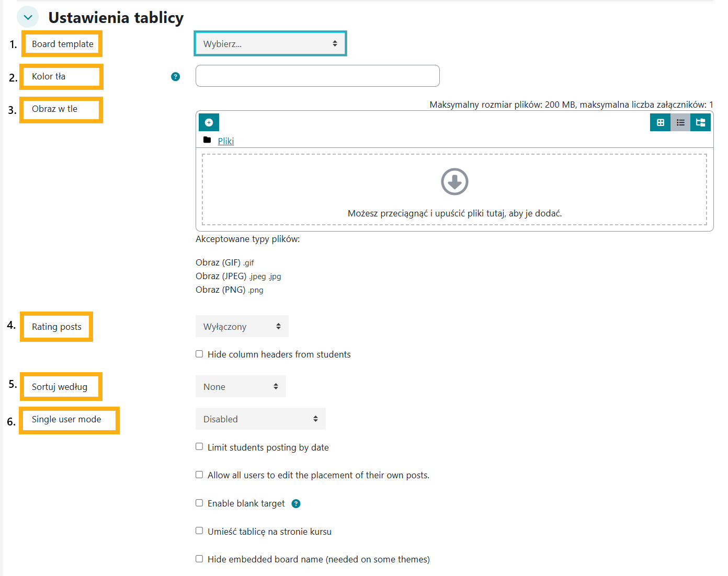The image size is (728, 576).
Task: Check Limit students posting by date
Action: point(199,446)
